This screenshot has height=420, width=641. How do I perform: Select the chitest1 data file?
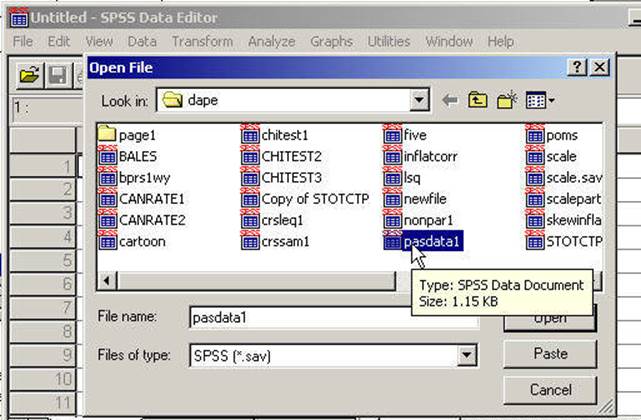[275, 135]
